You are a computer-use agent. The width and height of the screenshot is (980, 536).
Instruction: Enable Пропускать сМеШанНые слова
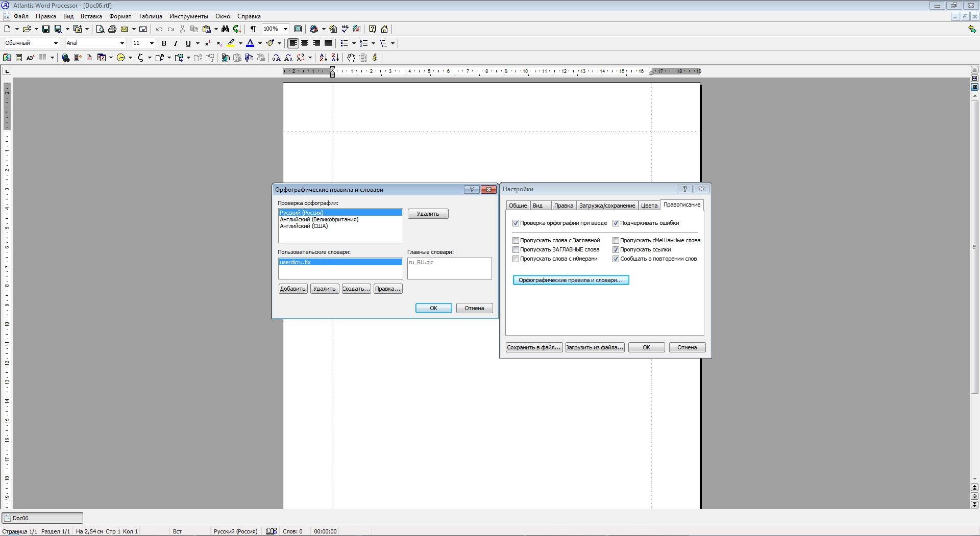(x=616, y=240)
